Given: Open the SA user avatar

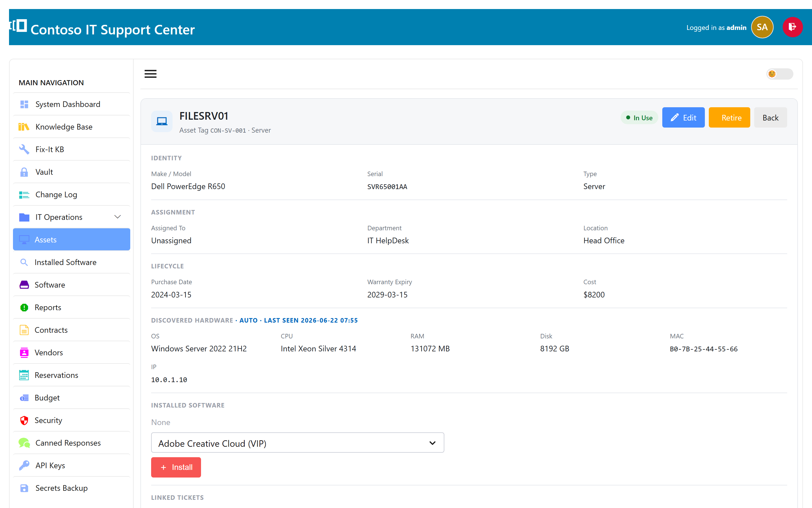Looking at the screenshot, I should tap(762, 27).
